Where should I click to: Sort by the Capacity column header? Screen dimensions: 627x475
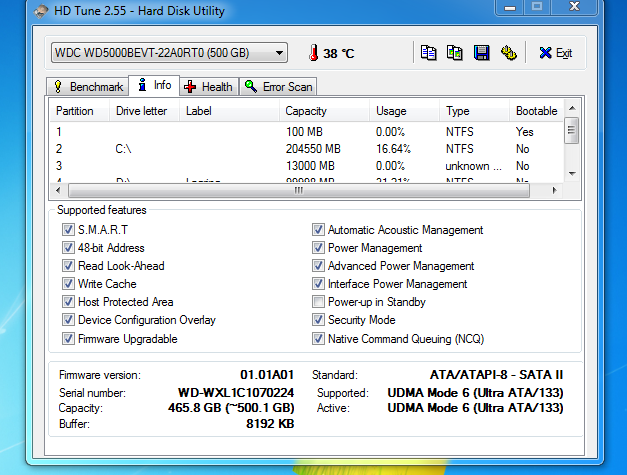[324, 111]
